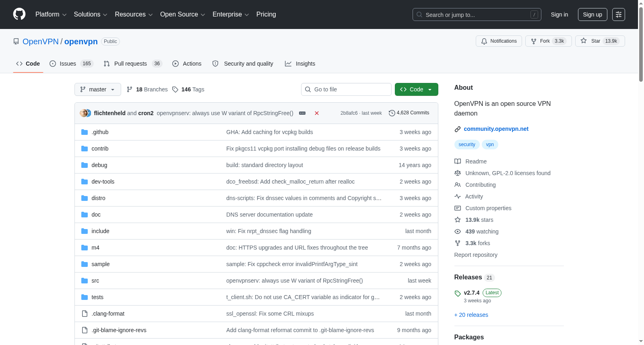Viewport: 644px width, 345px height.
Task: Click the watching eye icon
Action: [x=458, y=231]
